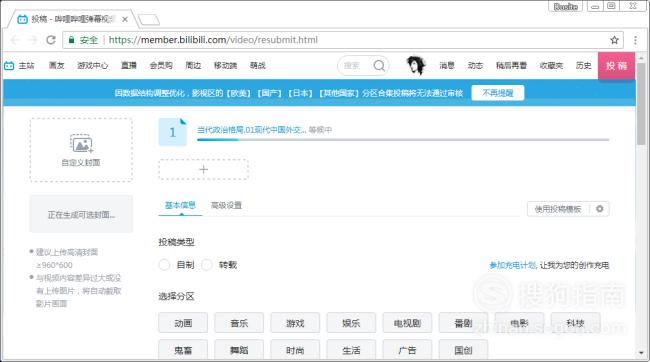Select the 自制 radio button
This screenshot has width=650, height=362.
(164, 265)
